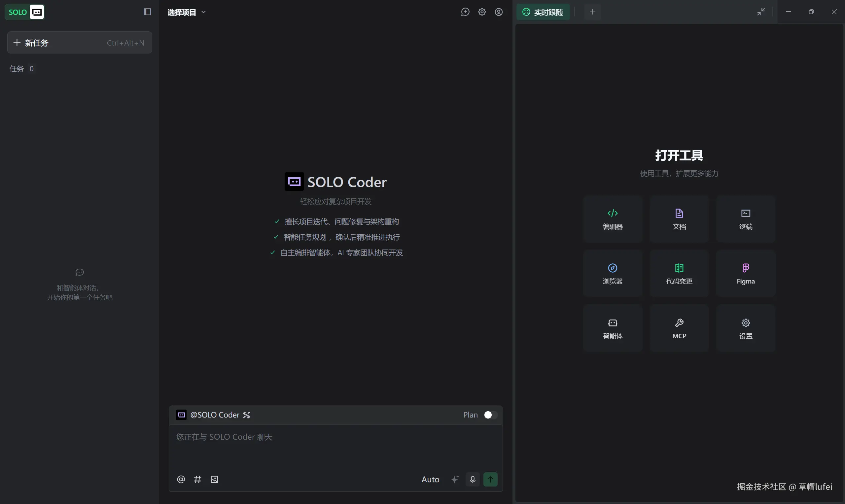Click the sparkle prompt-optimize icon
Screen dimensions: 845x504
pyautogui.click(x=455, y=479)
